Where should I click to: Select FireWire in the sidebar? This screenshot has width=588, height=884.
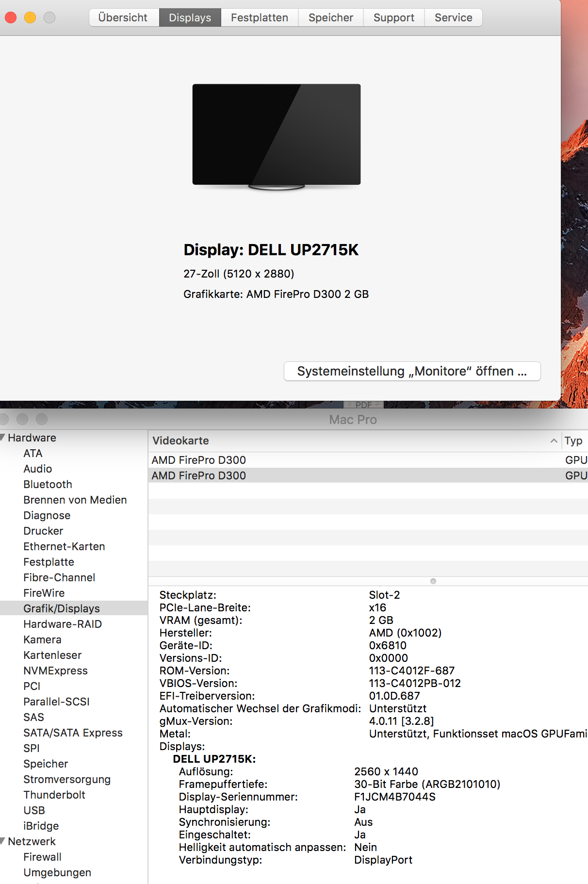pos(44,593)
